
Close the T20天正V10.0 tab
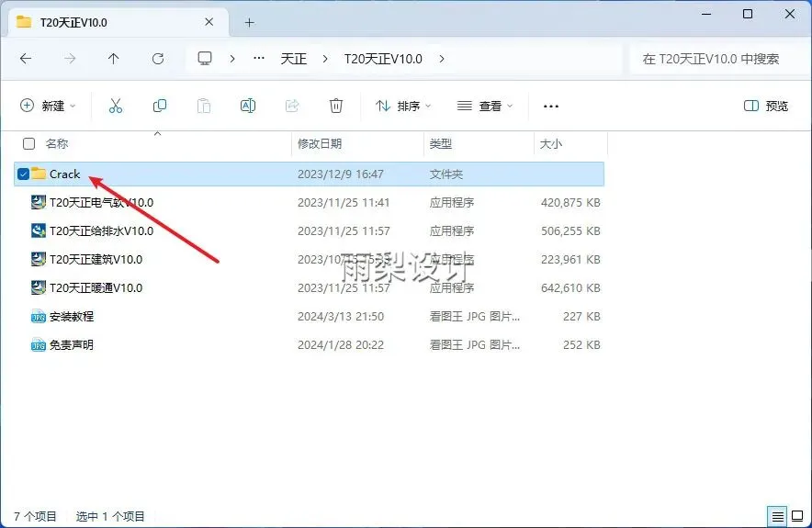click(209, 22)
